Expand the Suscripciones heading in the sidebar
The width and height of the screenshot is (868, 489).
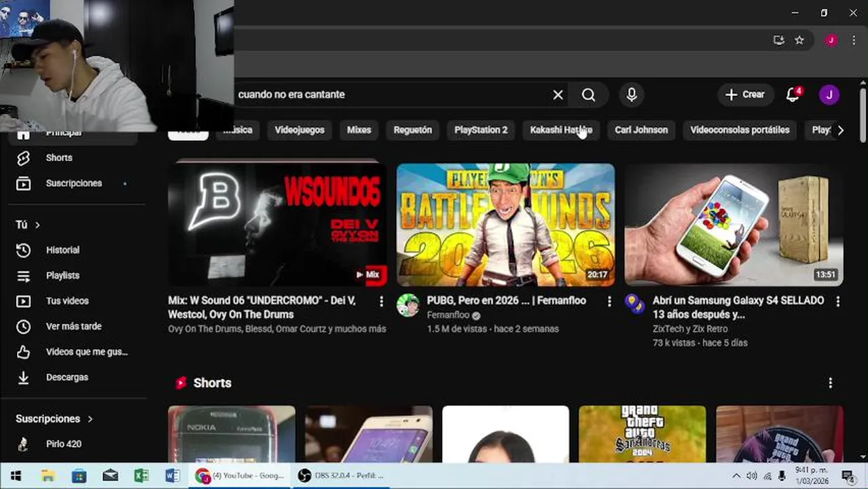pyautogui.click(x=54, y=419)
